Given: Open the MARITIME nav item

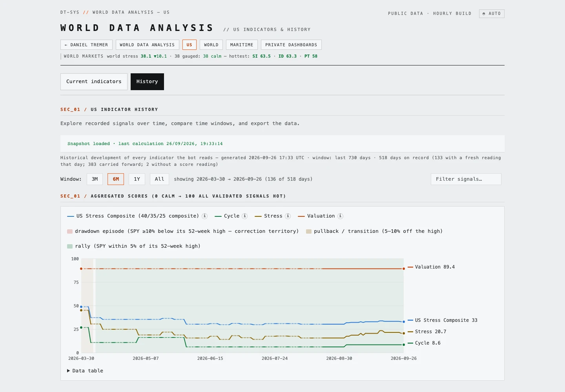Looking at the screenshot, I should [x=242, y=45].
